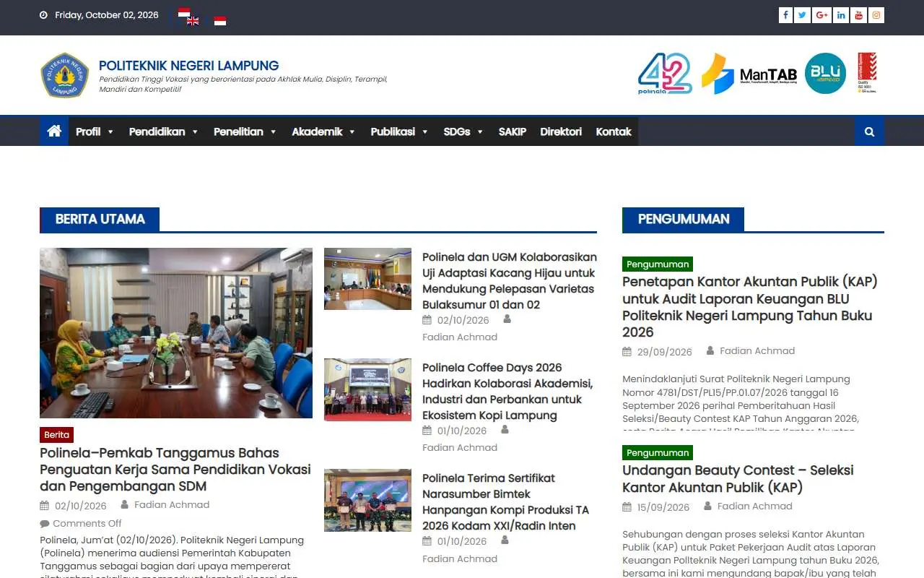Screen dimensions: 924x578
Task: Open the LinkedIn social link
Action: [840, 15]
